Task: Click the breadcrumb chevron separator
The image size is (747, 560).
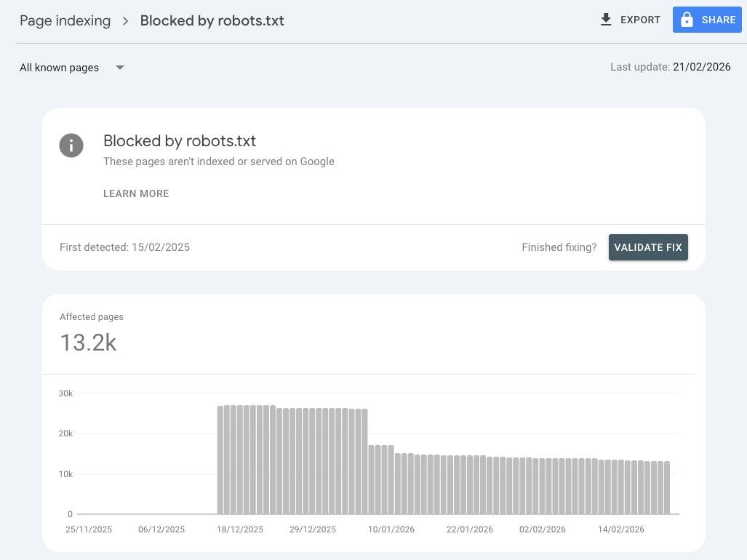Action: [x=125, y=21]
